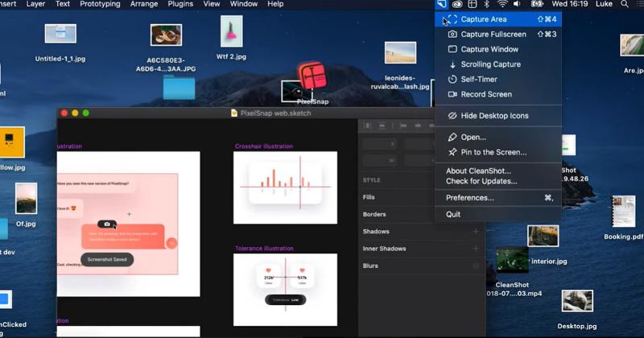Image resolution: width=644 pixels, height=338 pixels.
Task: Open Spotlight search magnifier
Action: (x=625, y=4)
